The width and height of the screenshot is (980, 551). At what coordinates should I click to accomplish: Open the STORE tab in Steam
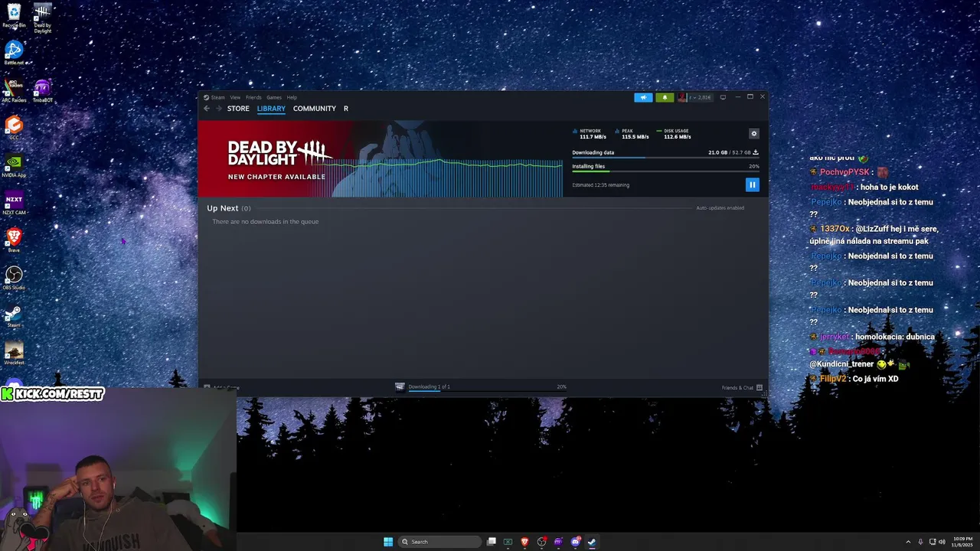[238, 109]
